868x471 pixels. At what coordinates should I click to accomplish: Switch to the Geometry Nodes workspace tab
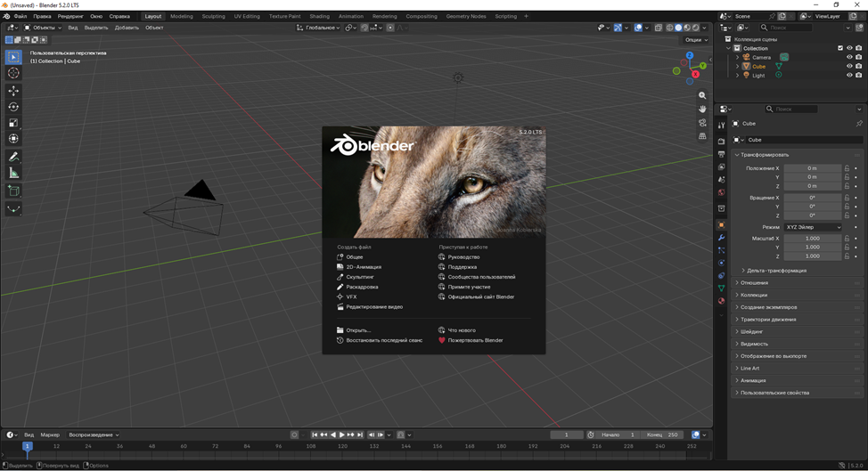coord(466,16)
